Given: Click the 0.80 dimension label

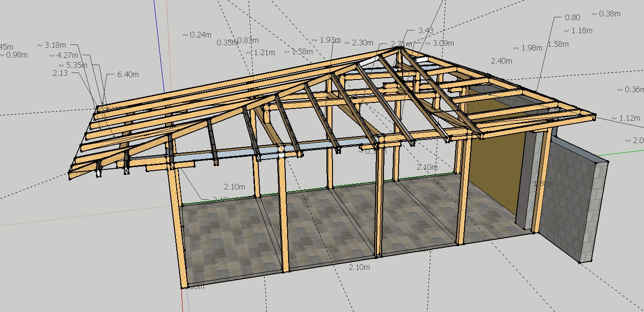Looking at the screenshot, I should [x=572, y=17].
